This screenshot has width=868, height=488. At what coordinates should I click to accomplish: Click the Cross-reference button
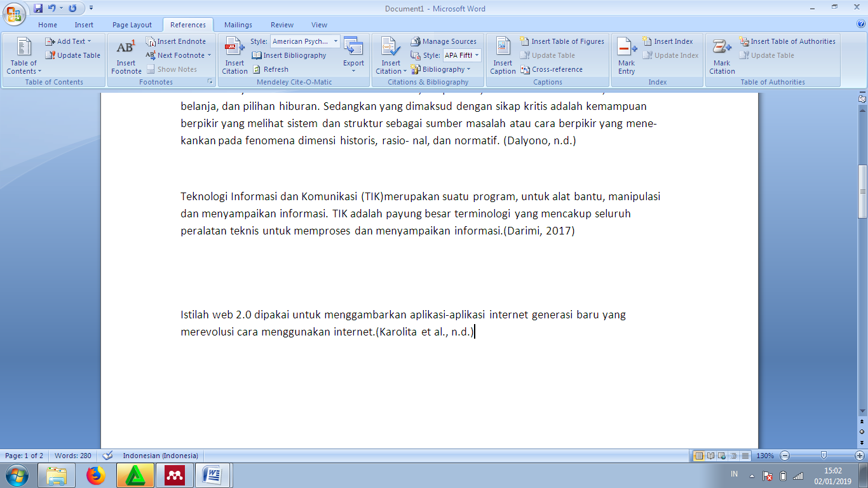(552, 69)
